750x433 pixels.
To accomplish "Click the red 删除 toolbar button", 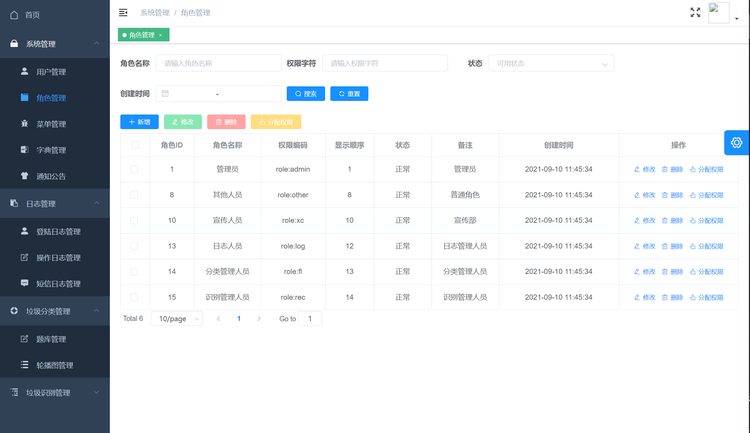I will coord(226,122).
